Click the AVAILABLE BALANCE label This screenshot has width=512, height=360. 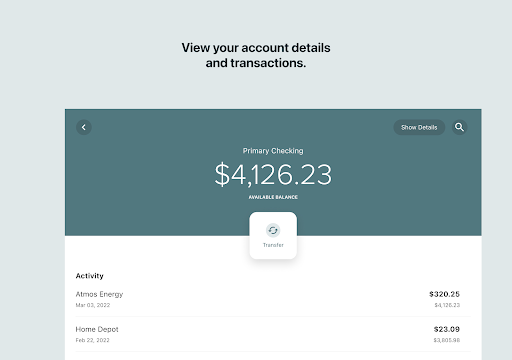(273, 197)
